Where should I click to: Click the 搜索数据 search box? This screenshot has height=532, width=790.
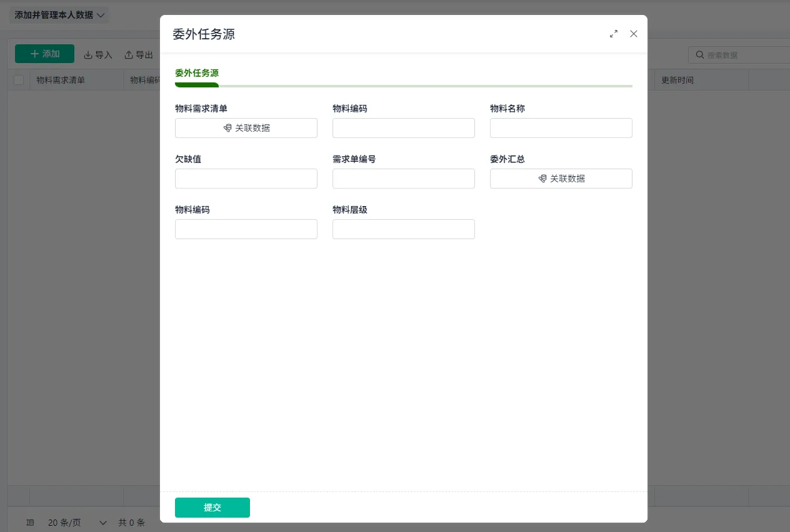(739, 55)
